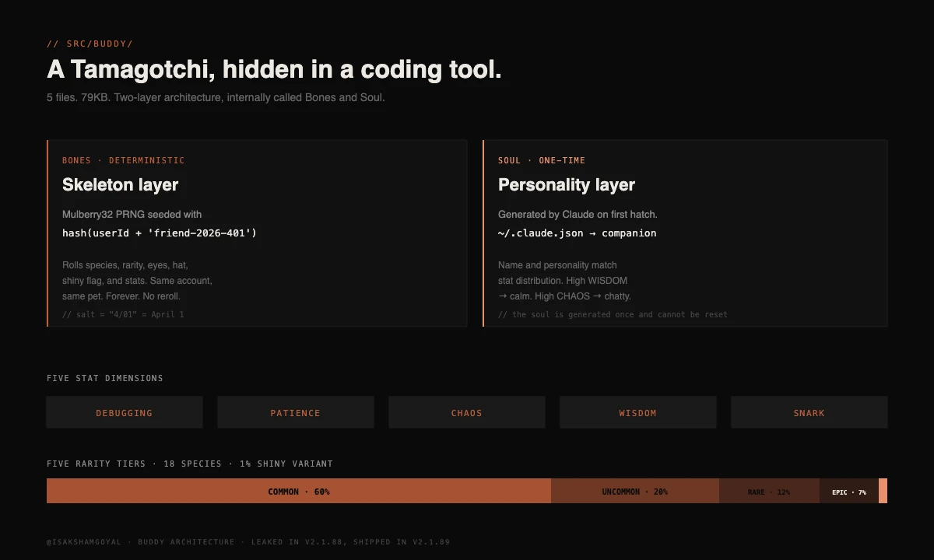Click the main Tamagotchi headline

pos(274,70)
